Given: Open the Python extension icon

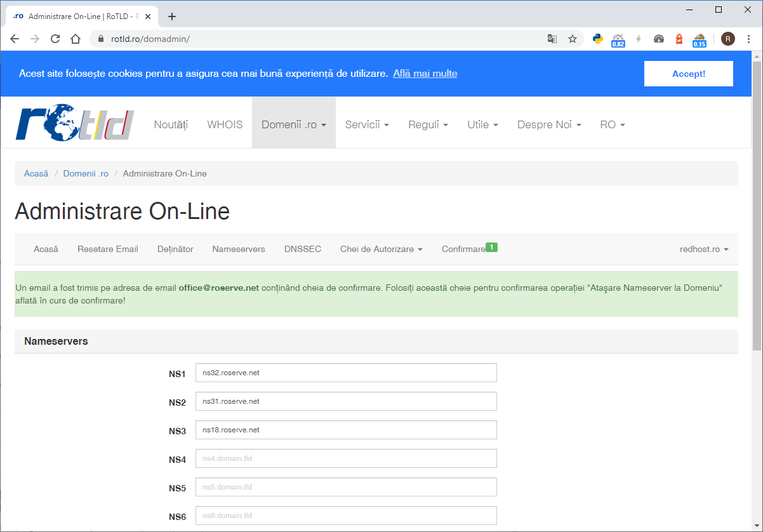Looking at the screenshot, I should pyautogui.click(x=597, y=39).
